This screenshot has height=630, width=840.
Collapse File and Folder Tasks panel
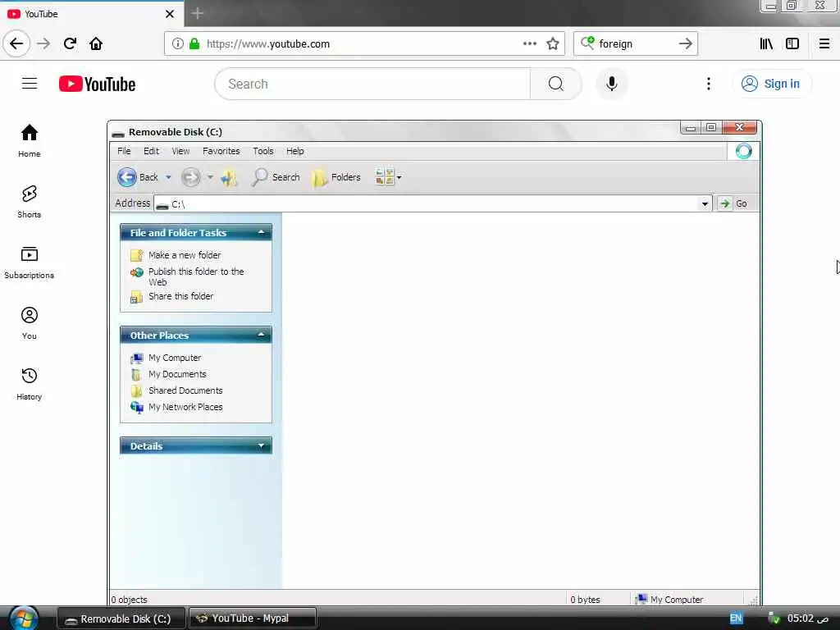click(x=261, y=232)
